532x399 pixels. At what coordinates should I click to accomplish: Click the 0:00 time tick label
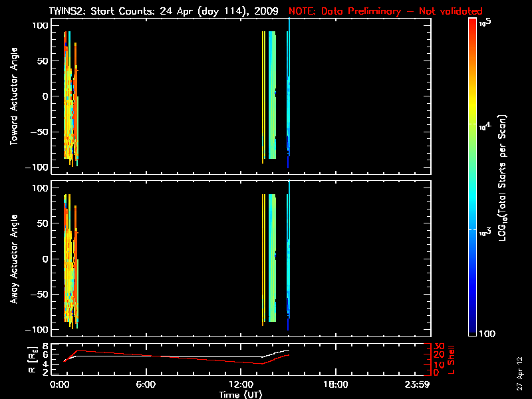click(x=59, y=384)
